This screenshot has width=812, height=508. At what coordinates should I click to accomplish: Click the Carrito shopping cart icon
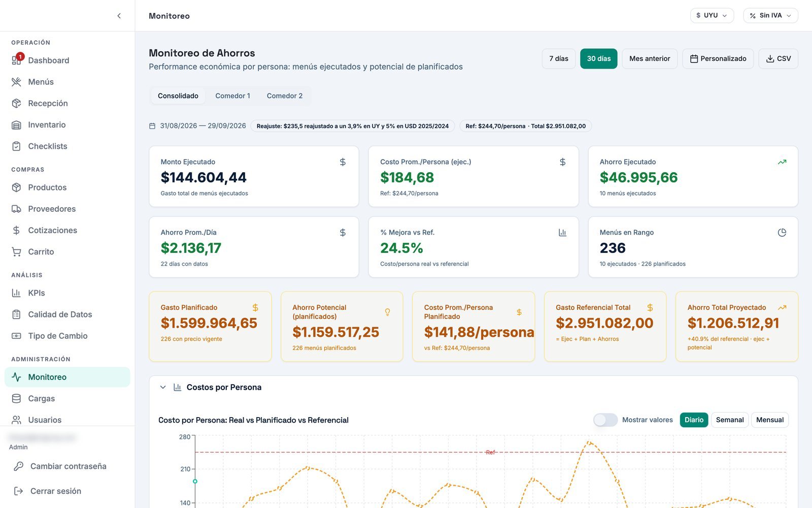click(x=16, y=251)
